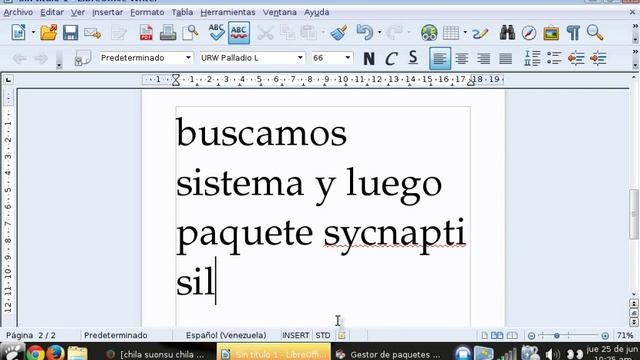Screen dimensions: 640x360
Task: Expand the standard toolbar overflow chevron
Action: click(635, 26)
